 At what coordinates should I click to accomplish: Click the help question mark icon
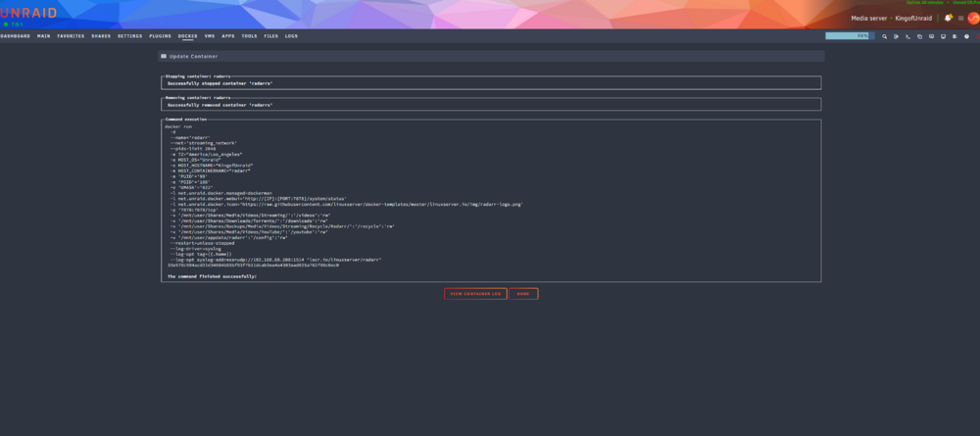(x=966, y=36)
